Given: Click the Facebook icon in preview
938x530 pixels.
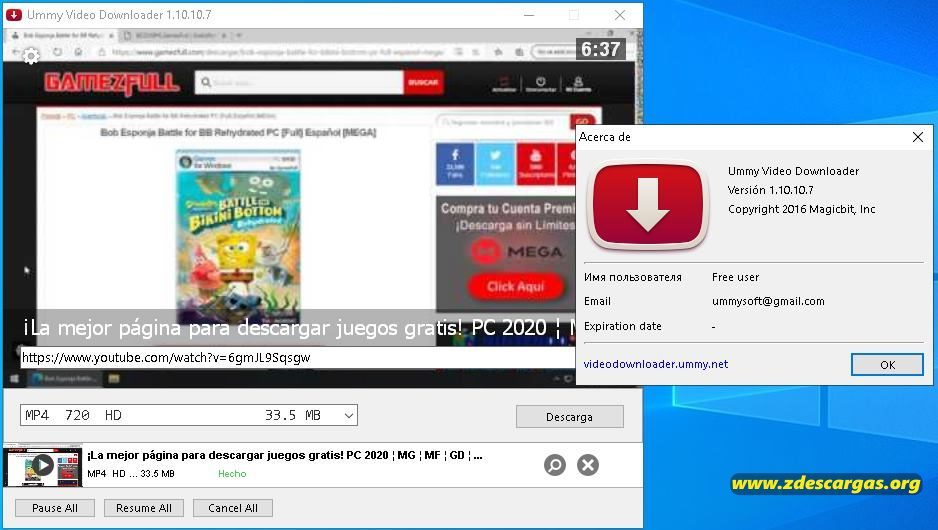Looking at the screenshot, I should coord(455,164).
